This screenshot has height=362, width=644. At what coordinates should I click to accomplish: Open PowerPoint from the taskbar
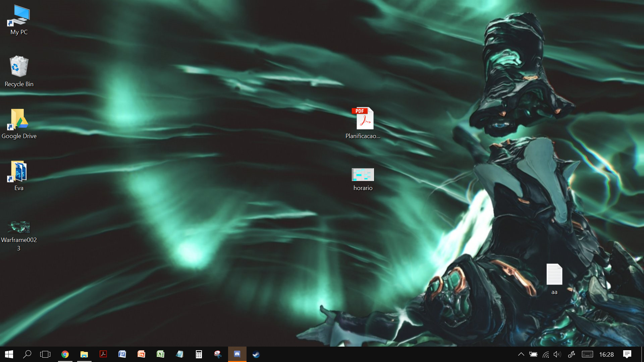[x=141, y=354]
